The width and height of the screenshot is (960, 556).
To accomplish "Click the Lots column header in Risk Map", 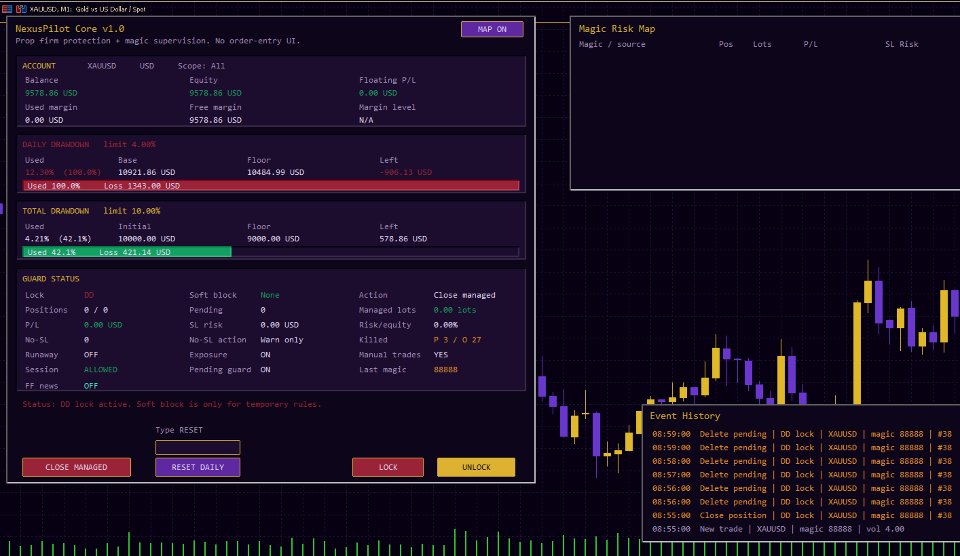I will 762,44.
